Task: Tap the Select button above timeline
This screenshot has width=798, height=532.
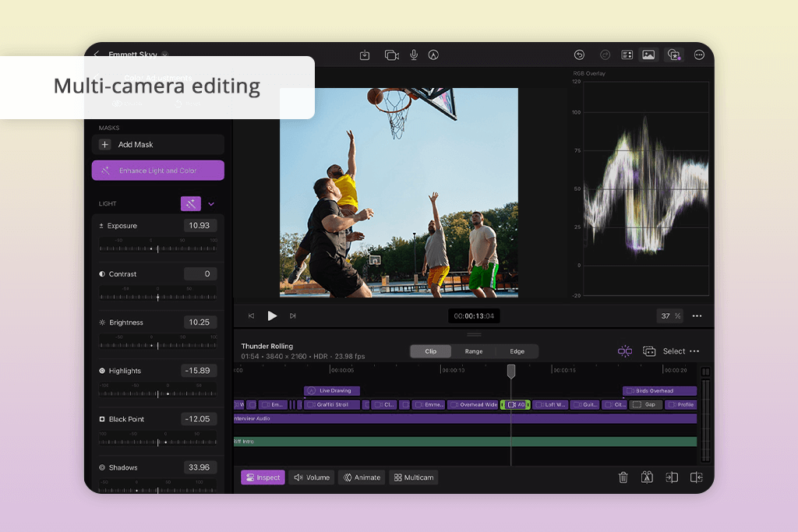Action: coord(674,351)
